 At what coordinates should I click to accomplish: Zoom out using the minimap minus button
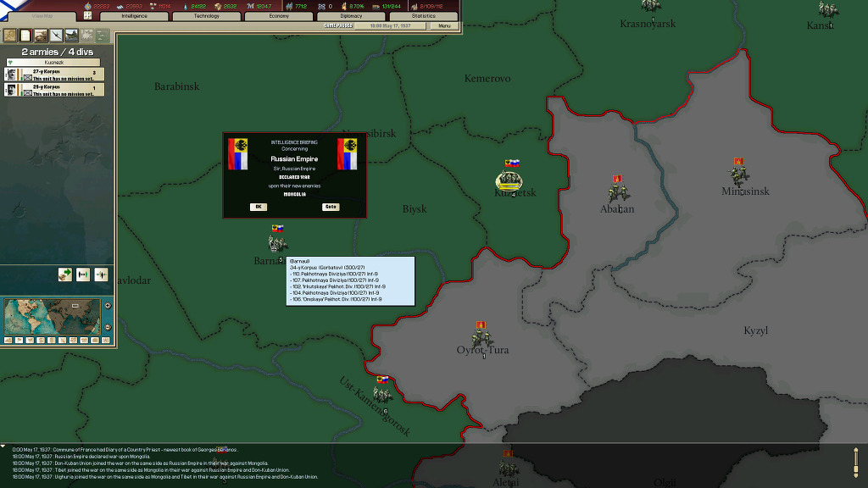108,328
